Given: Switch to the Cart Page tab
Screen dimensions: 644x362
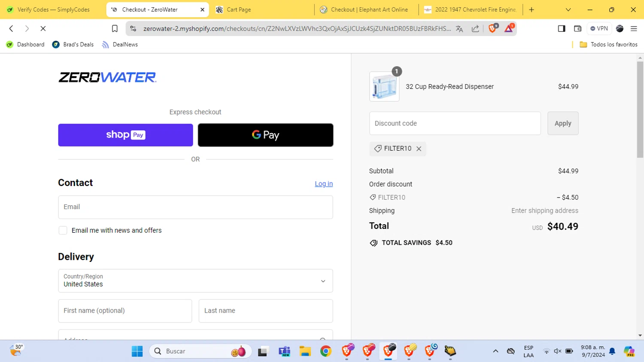Looking at the screenshot, I should (x=262, y=9).
